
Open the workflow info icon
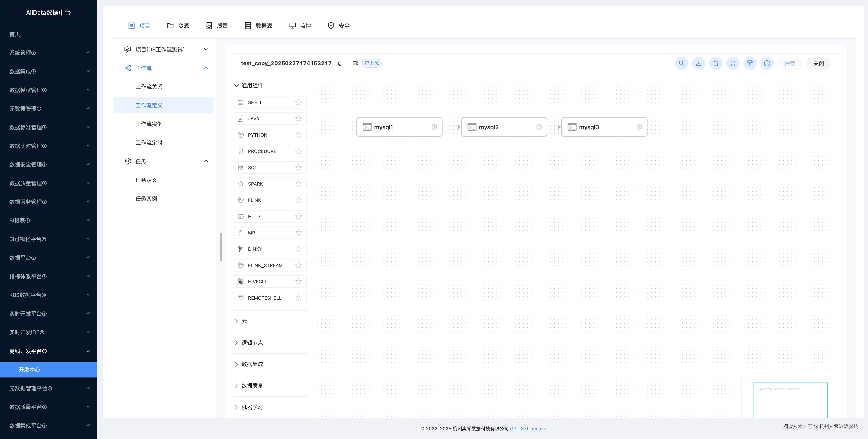pos(767,63)
